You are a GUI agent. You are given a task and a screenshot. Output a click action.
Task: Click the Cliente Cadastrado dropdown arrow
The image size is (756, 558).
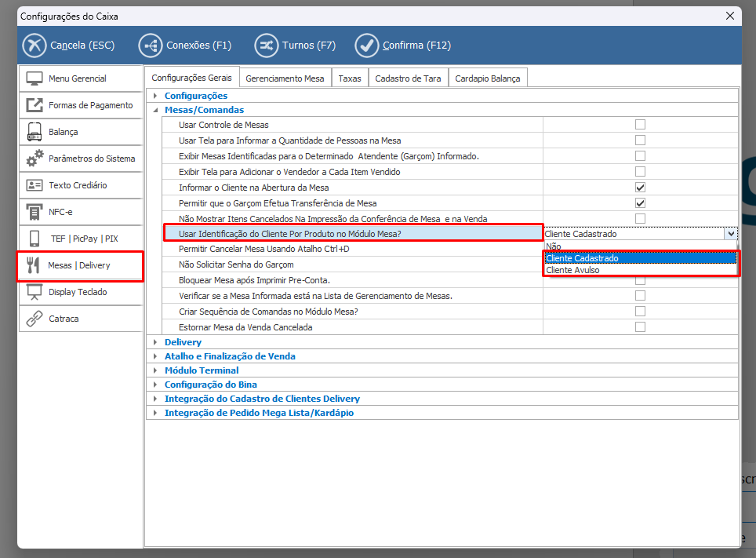point(731,234)
